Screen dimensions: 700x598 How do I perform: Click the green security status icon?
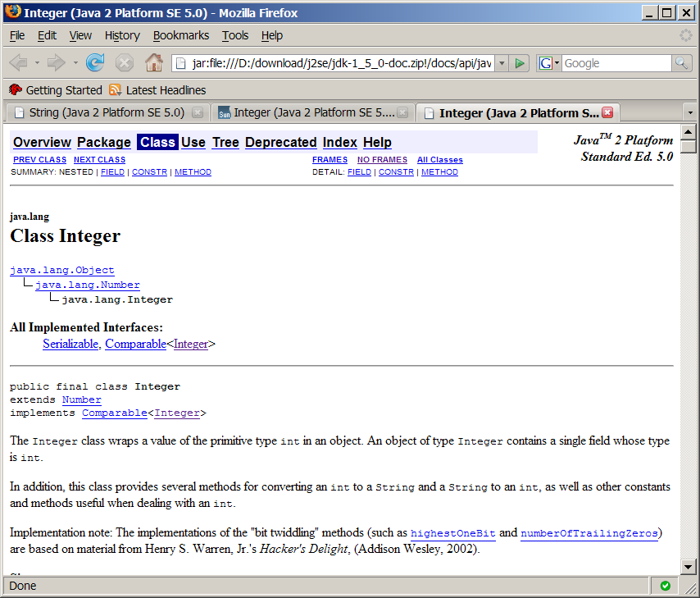click(x=666, y=586)
